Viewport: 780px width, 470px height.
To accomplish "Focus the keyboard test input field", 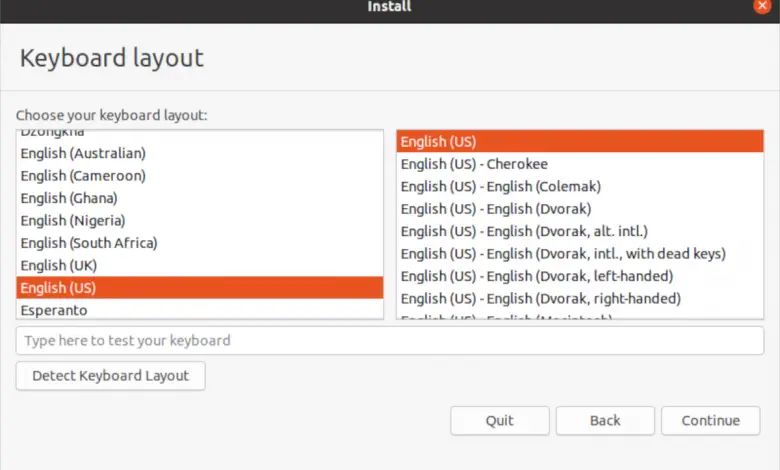I will pyautogui.click(x=390, y=341).
